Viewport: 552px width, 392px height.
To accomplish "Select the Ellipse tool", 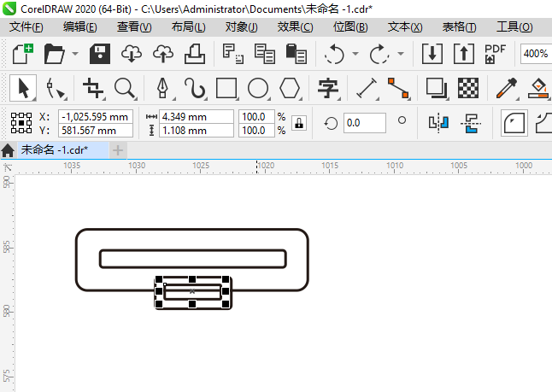I will tap(258, 88).
